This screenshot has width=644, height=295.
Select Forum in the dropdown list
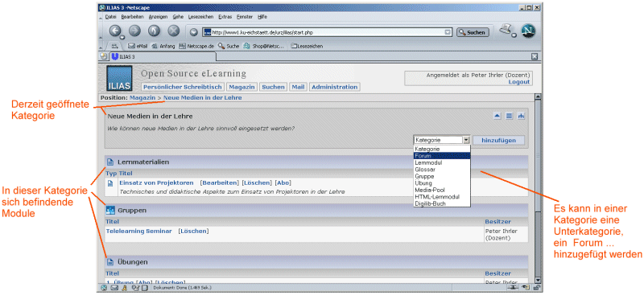(x=441, y=156)
